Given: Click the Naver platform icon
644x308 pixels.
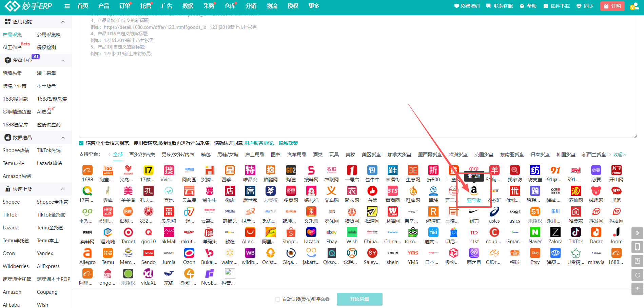Looking at the screenshot, I should click(x=535, y=232).
